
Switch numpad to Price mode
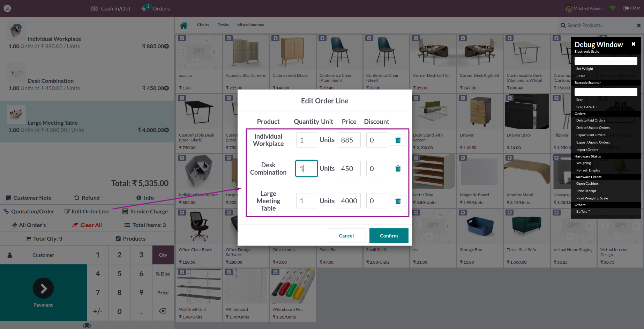(163, 293)
